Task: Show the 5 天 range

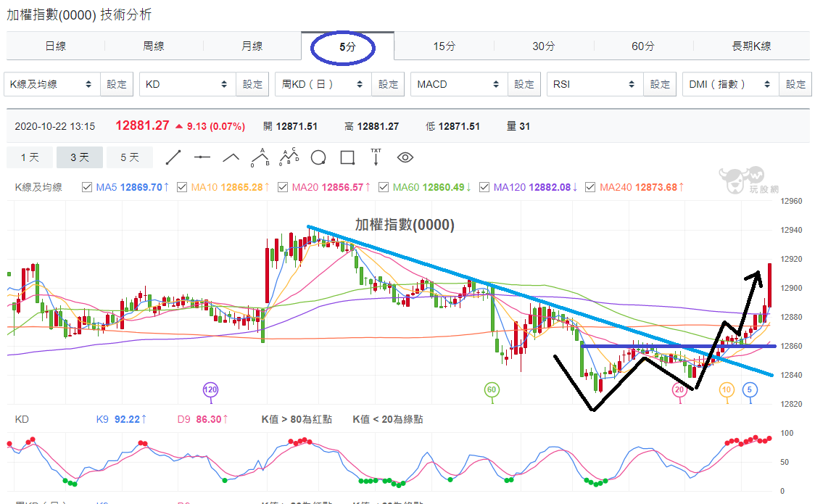Action: pos(129,157)
